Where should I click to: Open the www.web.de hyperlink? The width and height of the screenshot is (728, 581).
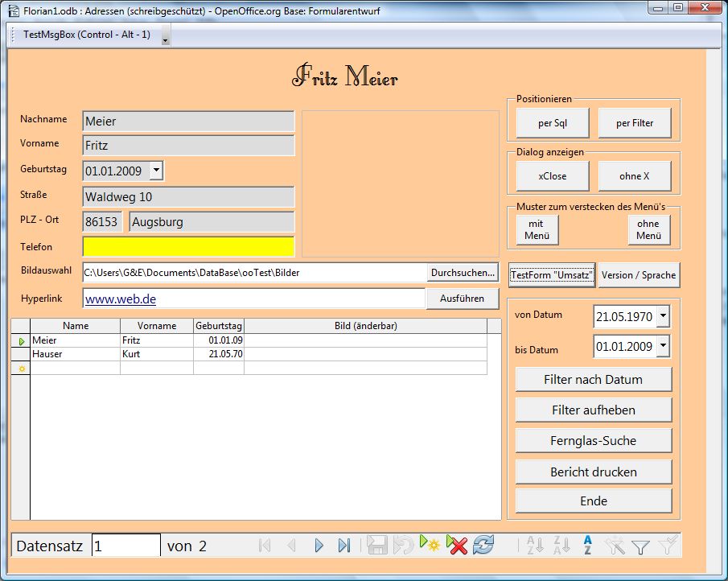[x=121, y=299]
